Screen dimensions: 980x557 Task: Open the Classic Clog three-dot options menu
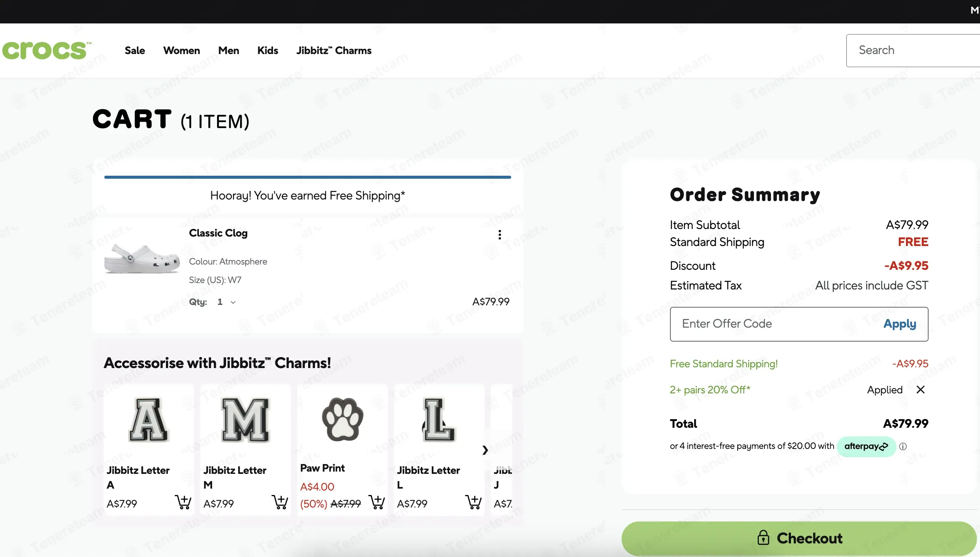click(x=499, y=235)
